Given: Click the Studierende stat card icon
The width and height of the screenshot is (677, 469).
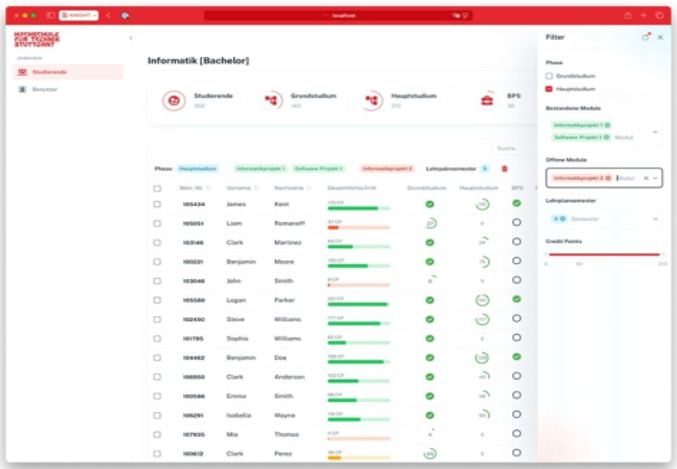Looking at the screenshot, I should 174,101.
